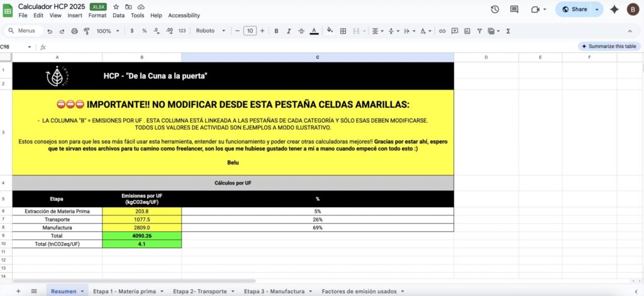Undo the last action
The width and height of the screenshot is (644, 296).
(50, 31)
